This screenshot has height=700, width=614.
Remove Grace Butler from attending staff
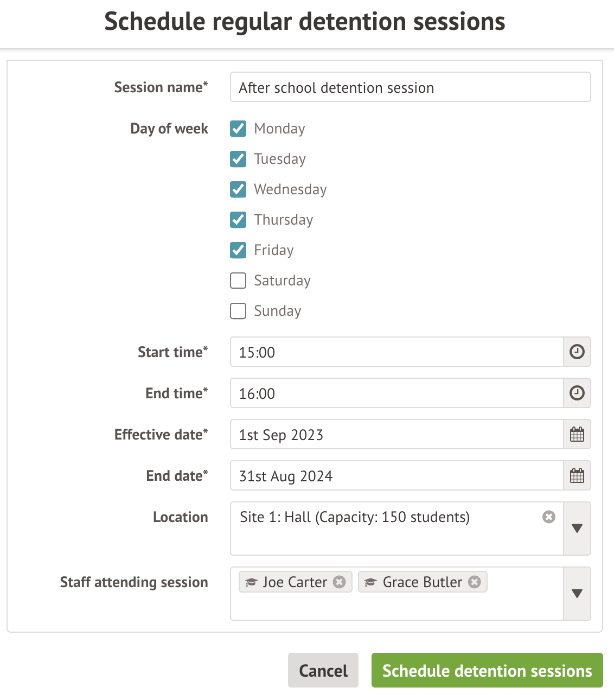[475, 582]
